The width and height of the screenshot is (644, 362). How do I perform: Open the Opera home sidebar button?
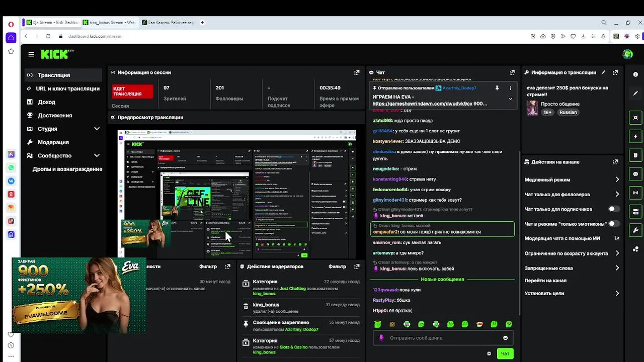click(11, 38)
